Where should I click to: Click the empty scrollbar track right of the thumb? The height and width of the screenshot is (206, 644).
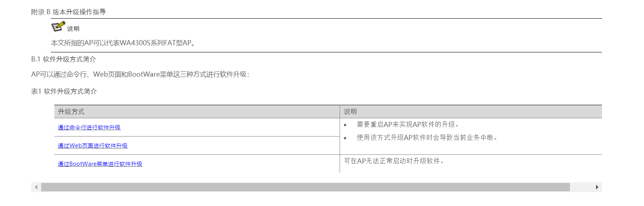582,187
